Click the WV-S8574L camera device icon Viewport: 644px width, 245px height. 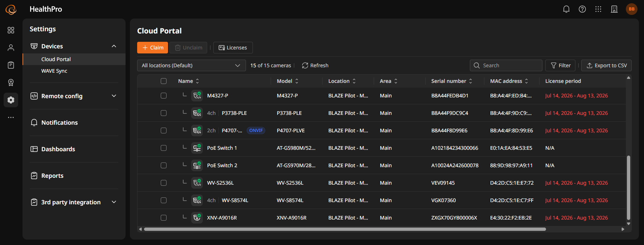pos(197,200)
